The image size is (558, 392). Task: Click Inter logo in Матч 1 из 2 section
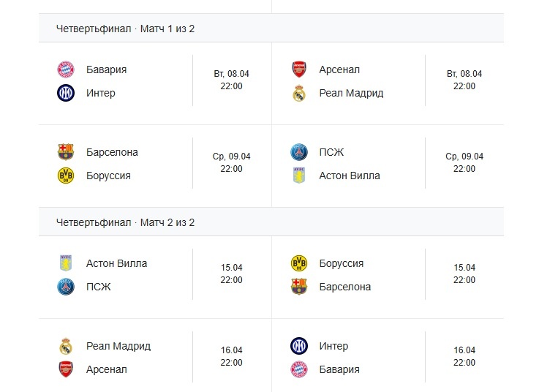[66, 93]
